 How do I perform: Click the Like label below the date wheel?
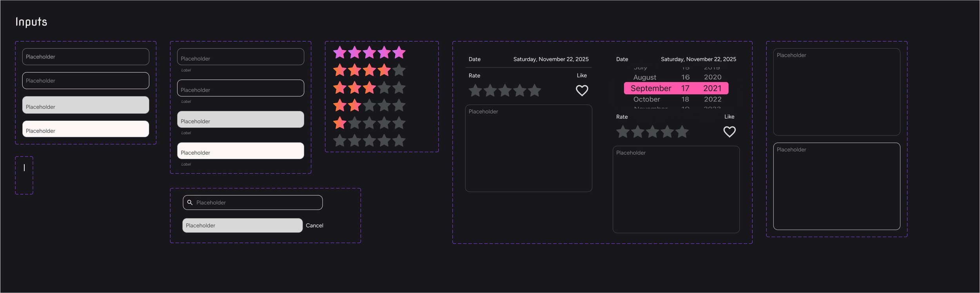(730, 116)
